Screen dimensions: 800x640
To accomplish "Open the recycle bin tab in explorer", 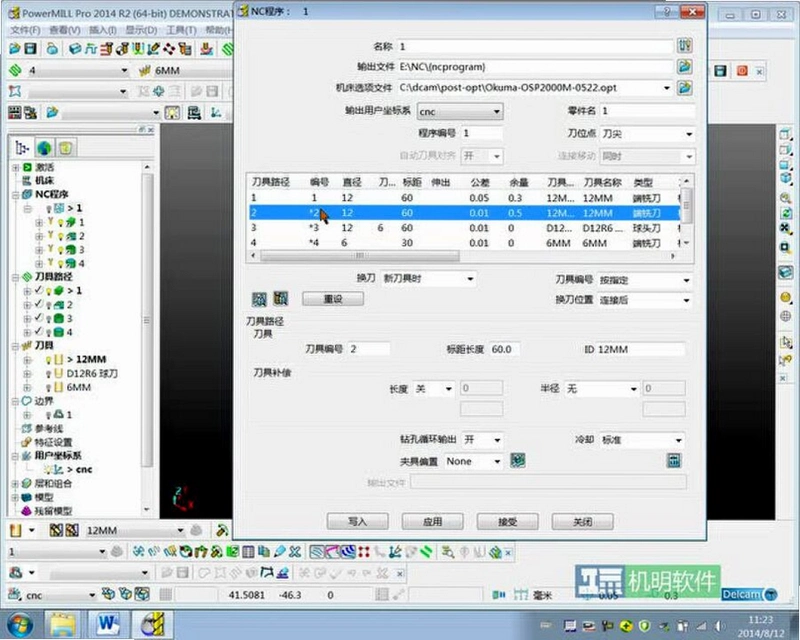I will coord(66,148).
